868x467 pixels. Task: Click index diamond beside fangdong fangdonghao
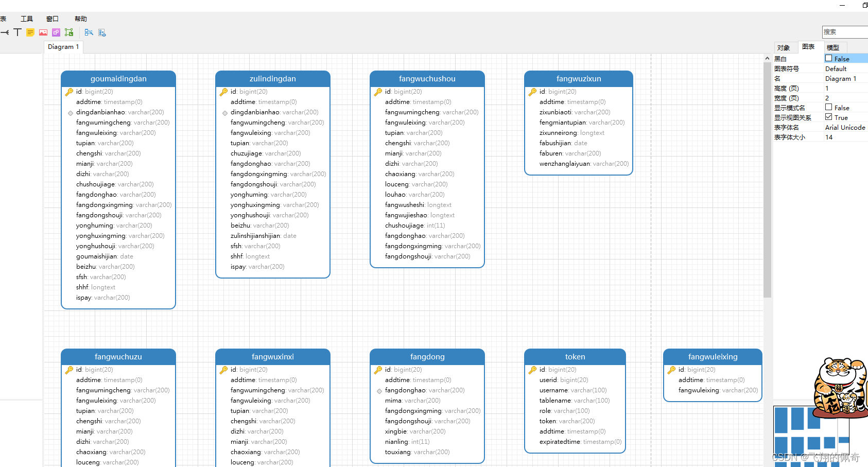click(x=379, y=391)
